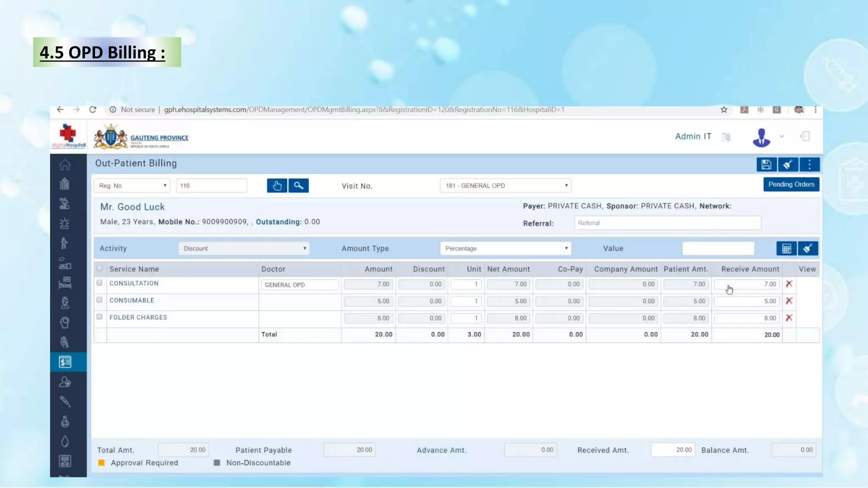Click the Receive Amount column header
The height and width of the screenshot is (488, 868).
[x=750, y=269]
